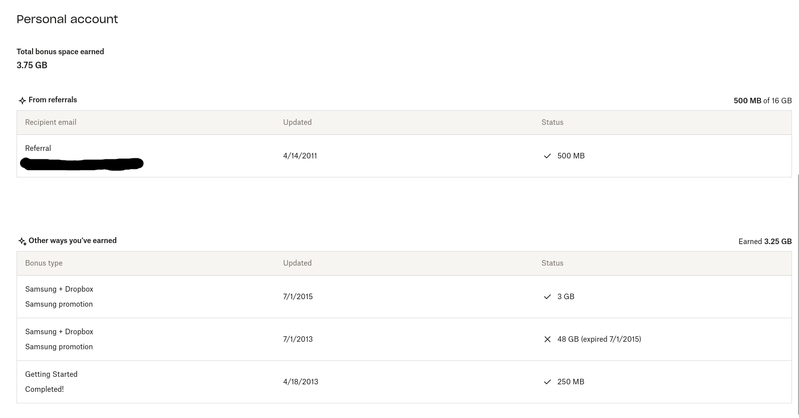
Task: Click the checkmark icon next to 500 MB
Action: click(547, 156)
